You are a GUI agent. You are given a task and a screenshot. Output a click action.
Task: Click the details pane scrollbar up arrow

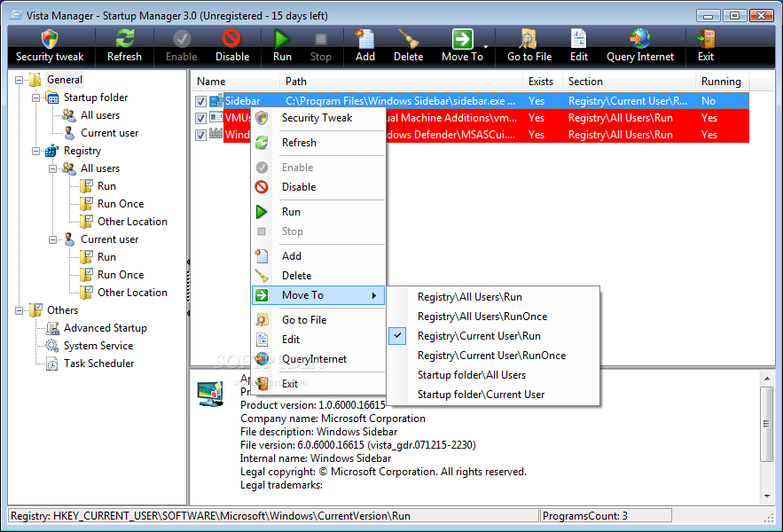[x=767, y=379]
